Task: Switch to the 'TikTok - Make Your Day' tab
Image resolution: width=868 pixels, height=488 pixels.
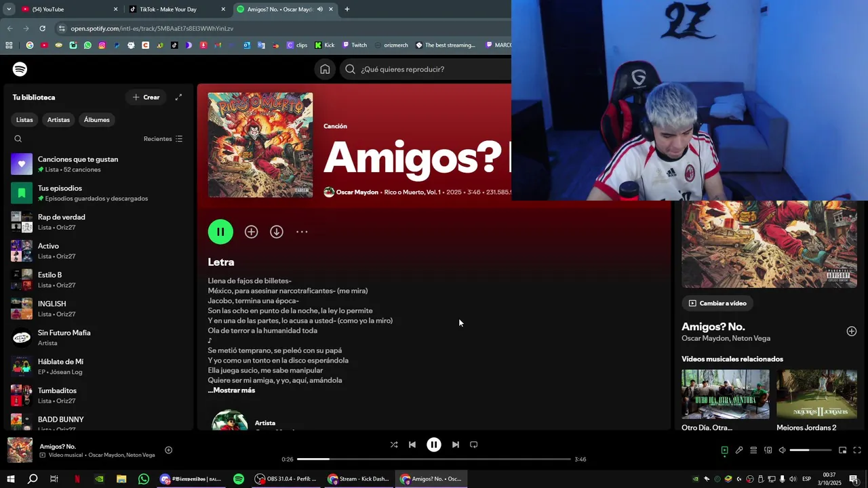Action: point(178,9)
